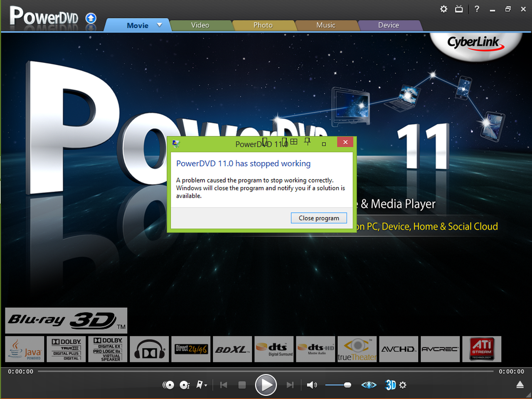This screenshot has width=532, height=399.
Task: Open the Movie tab
Action: tap(137, 25)
